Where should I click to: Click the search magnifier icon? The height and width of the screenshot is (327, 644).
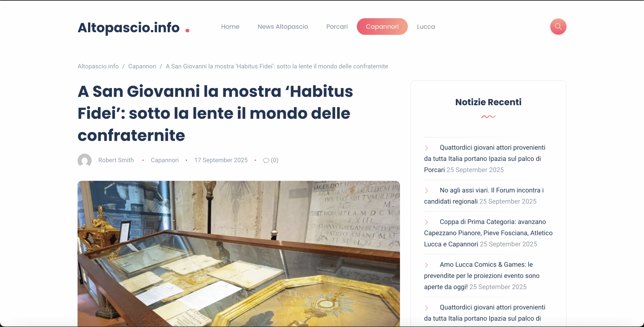[x=558, y=26]
